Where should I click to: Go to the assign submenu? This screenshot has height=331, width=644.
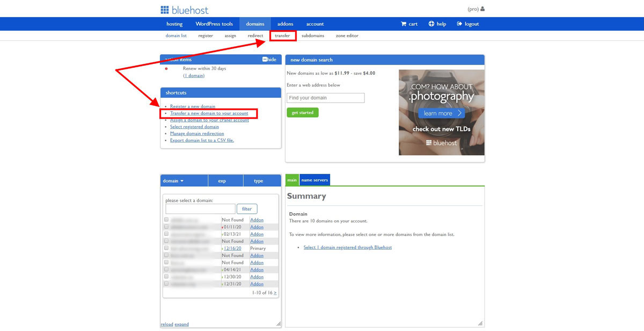[x=230, y=35]
